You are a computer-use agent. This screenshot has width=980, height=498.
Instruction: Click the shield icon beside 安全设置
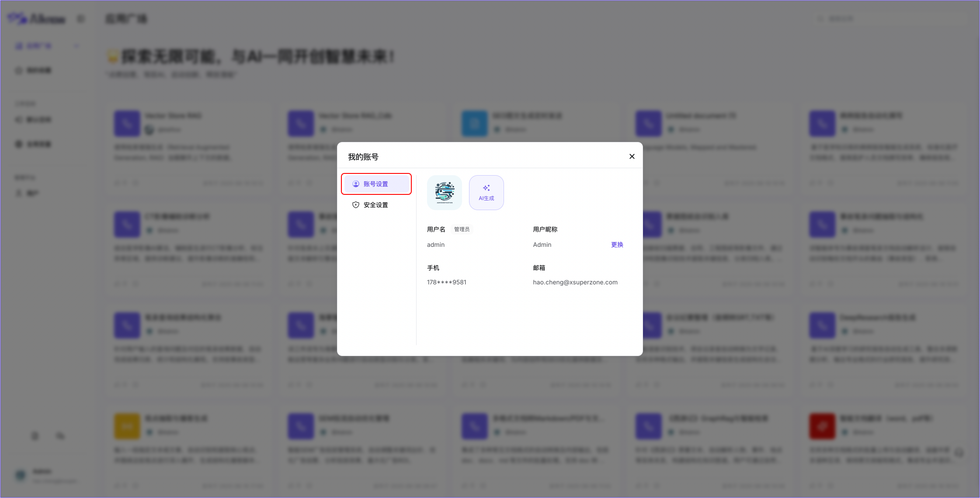click(355, 204)
